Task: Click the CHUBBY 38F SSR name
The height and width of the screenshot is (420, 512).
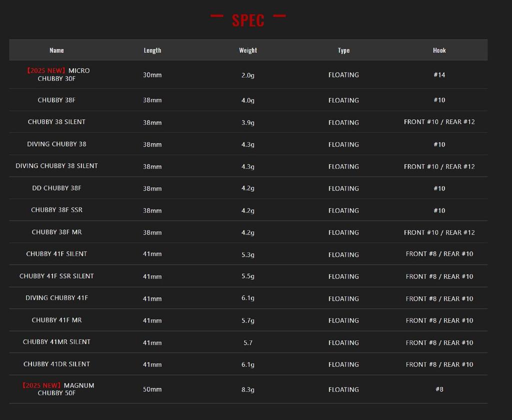Action: (56, 210)
